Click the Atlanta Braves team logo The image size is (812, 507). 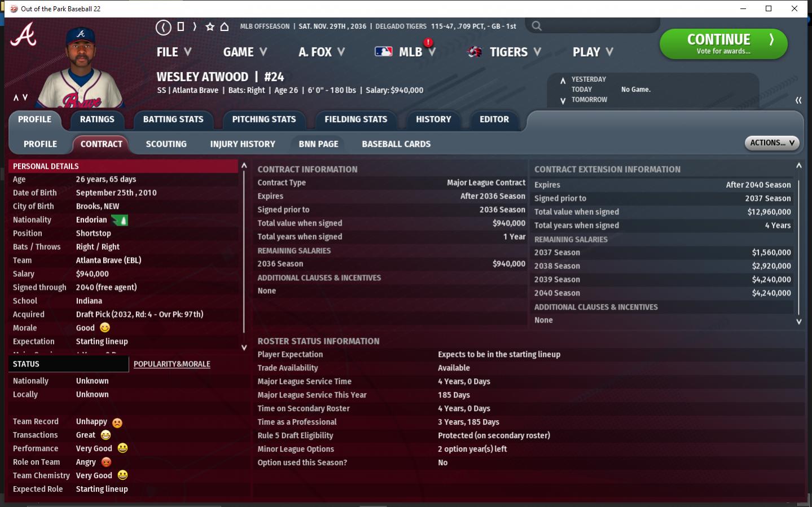tap(24, 36)
